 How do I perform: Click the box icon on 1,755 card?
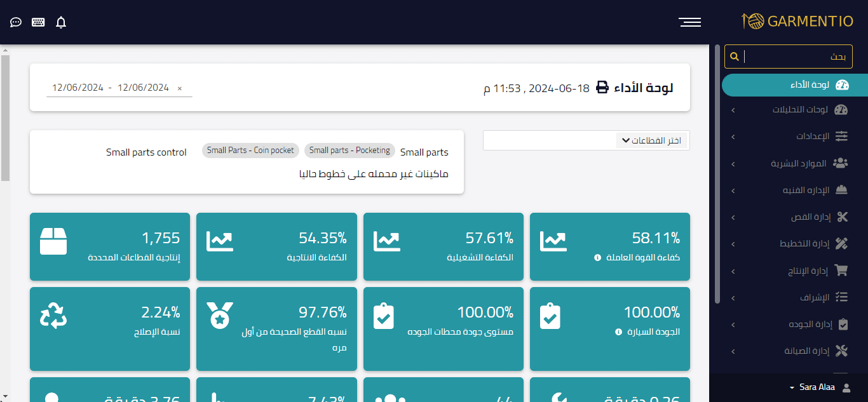53,241
